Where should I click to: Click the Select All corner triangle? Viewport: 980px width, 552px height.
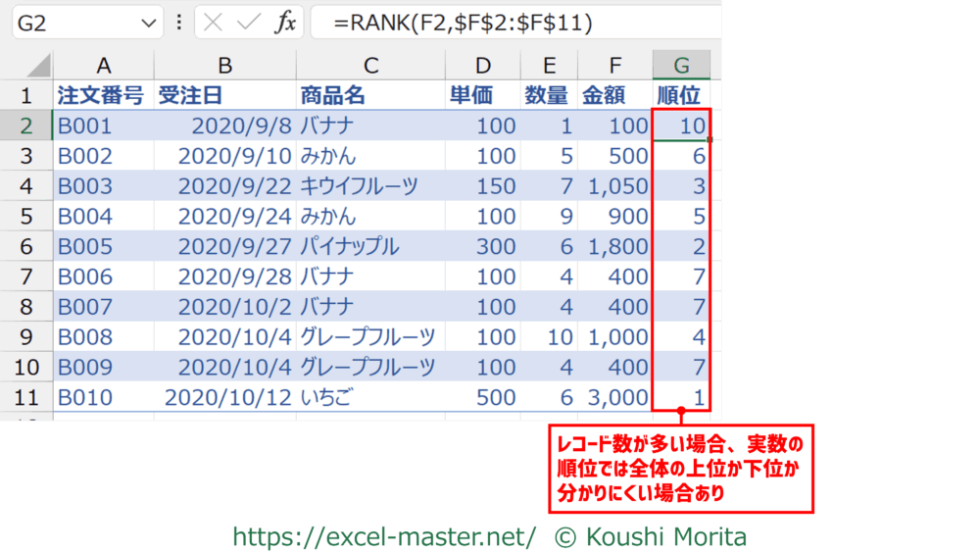tap(38, 67)
